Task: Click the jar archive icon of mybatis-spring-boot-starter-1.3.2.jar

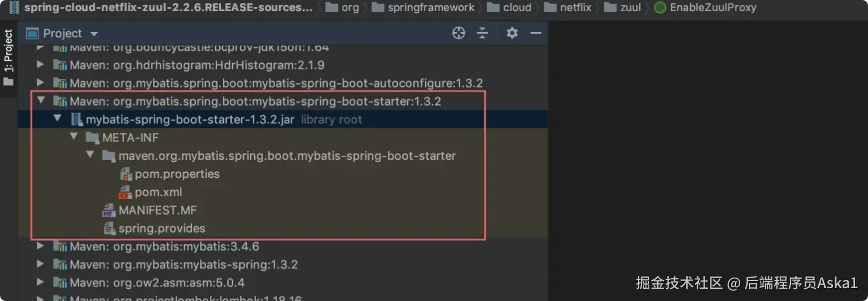Action: pyautogui.click(x=76, y=119)
